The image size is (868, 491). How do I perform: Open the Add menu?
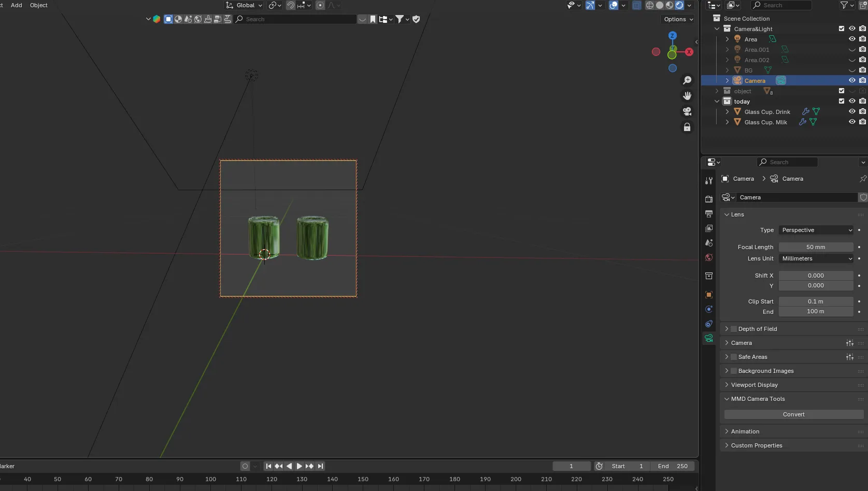17,5
